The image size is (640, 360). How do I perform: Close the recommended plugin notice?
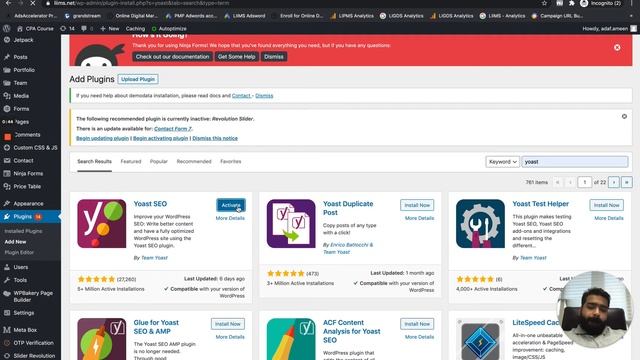[624, 116]
